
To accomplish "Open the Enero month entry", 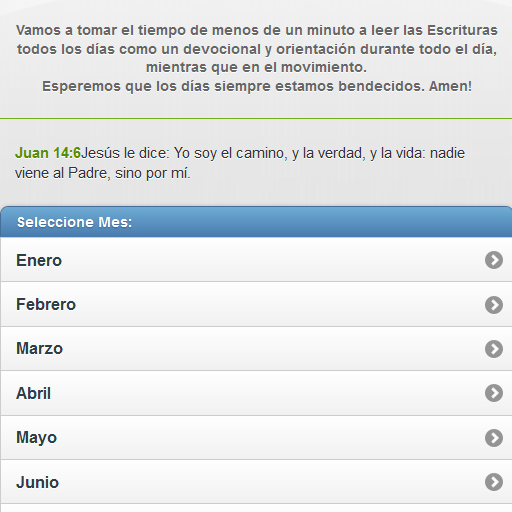I will point(256,260).
